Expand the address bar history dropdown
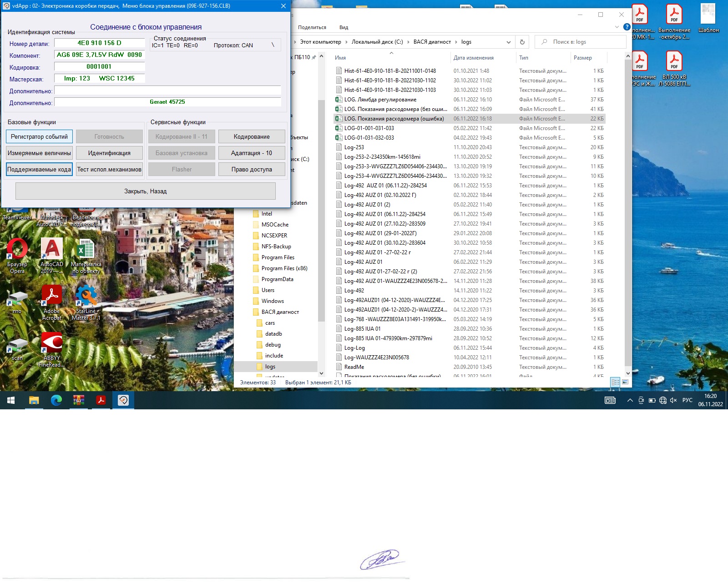The height and width of the screenshot is (584, 728). tap(508, 42)
